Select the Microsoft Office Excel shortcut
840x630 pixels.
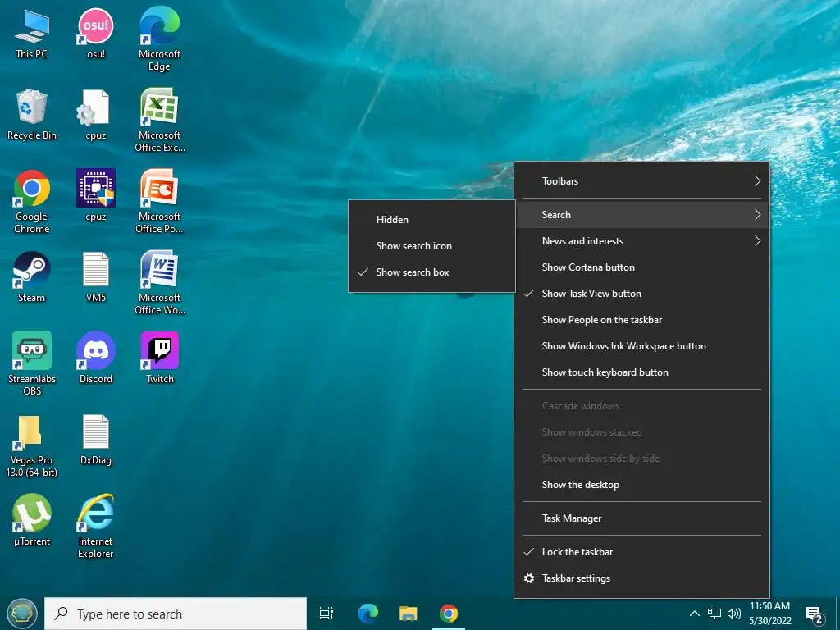[x=160, y=120]
